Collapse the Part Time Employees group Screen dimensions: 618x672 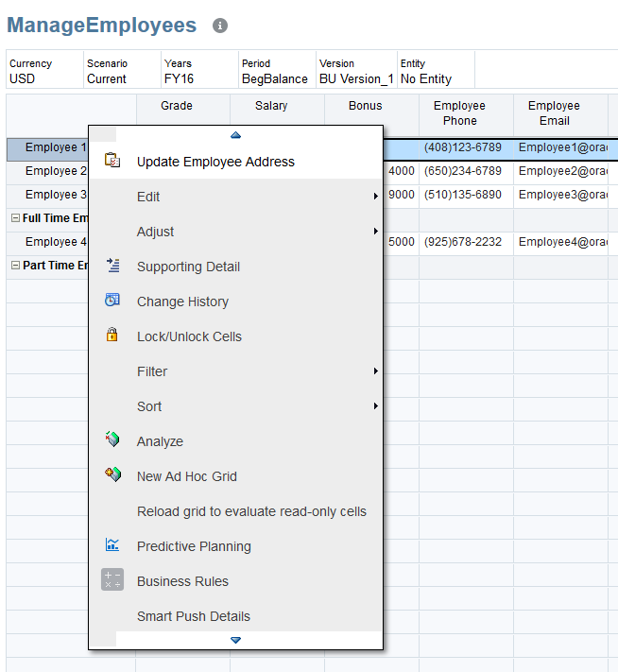coord(15,266)
